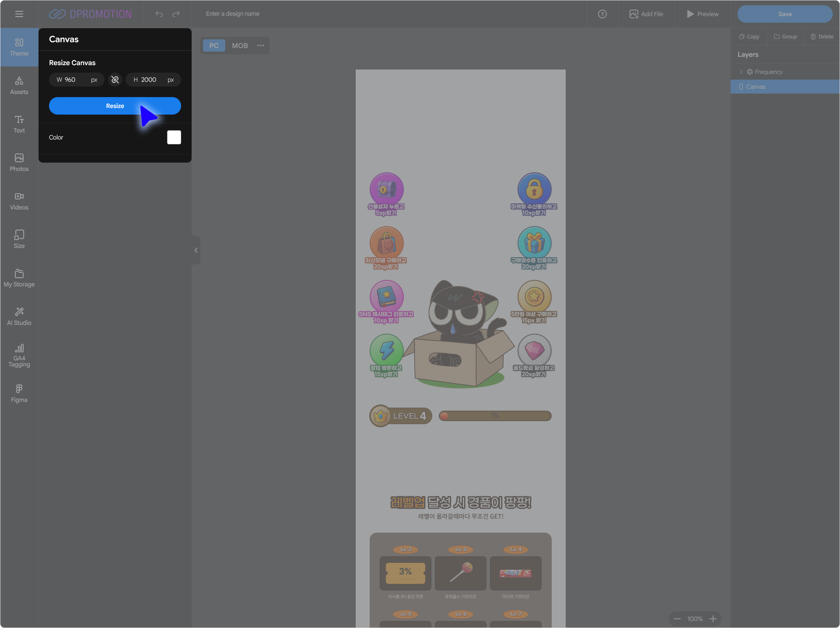The height and width of the screenshot is (628, 840).
Task: Redo the last action
Action: [176, 14]
